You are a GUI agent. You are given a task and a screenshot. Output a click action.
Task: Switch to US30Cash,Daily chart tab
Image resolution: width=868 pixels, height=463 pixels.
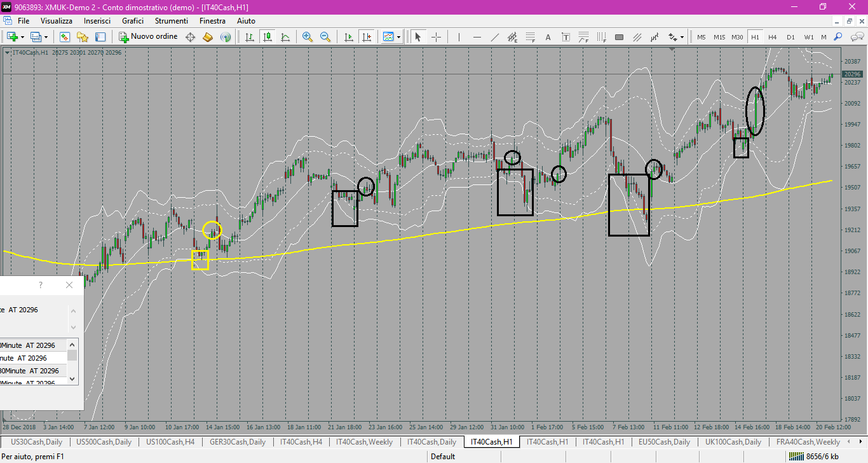(x=37, y=441)
